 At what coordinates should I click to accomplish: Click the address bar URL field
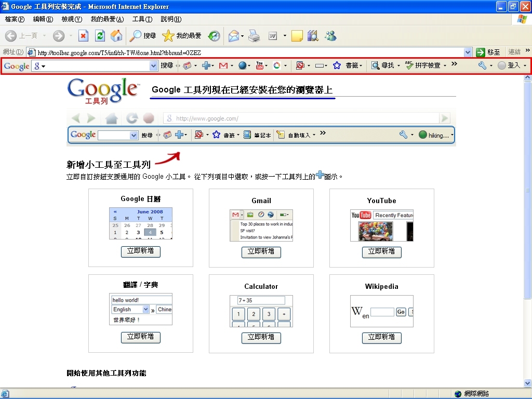point(250,52)
